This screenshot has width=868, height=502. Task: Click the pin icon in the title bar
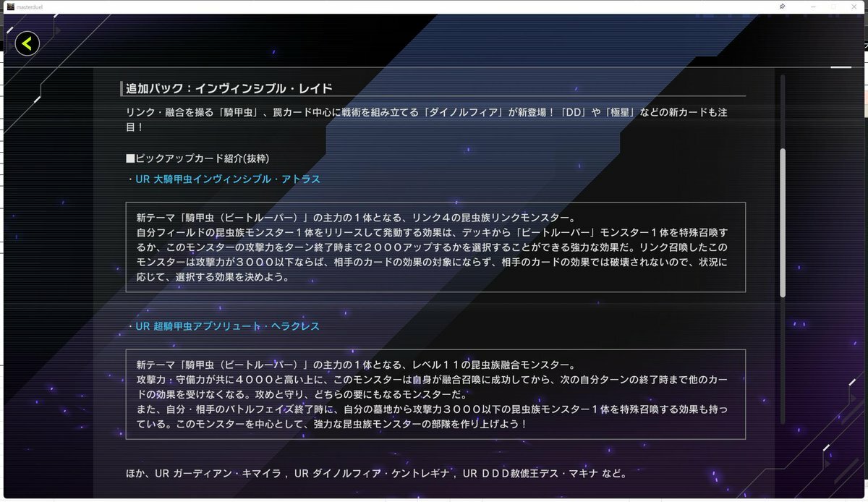(783, 7)
